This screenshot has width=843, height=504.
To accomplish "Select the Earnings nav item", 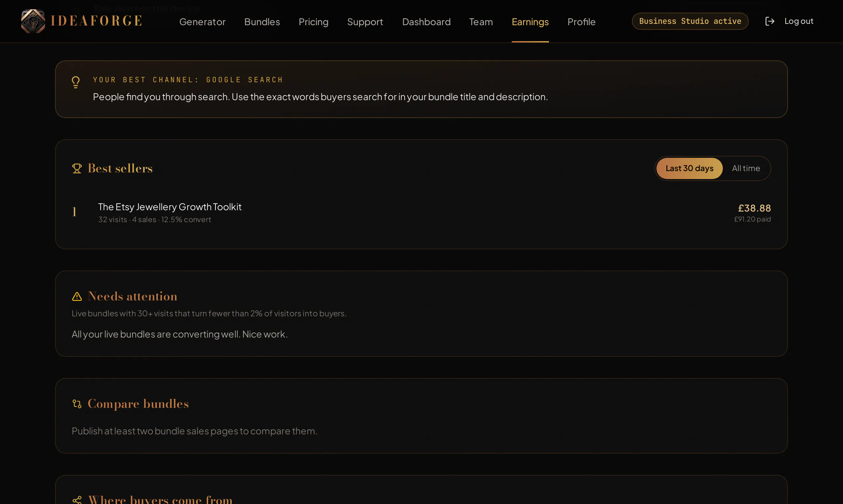I will (530, 22).
